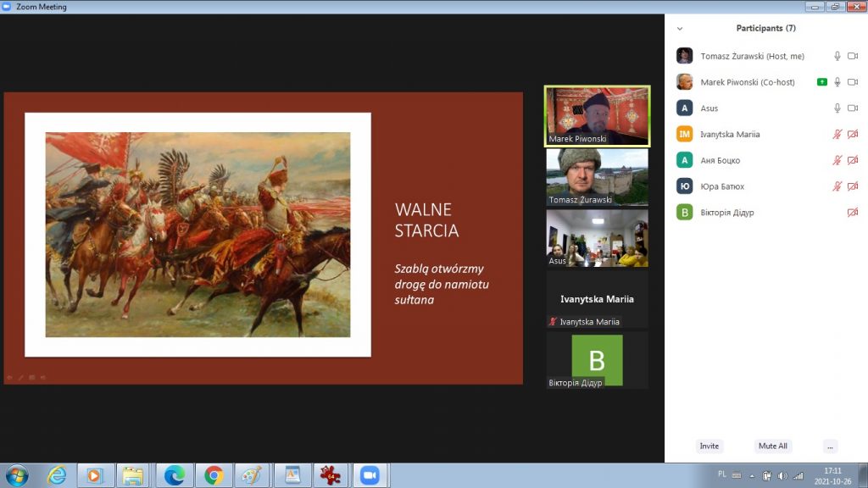The width and height of the screenshot is (868, 488).
Task: Select the Tomasz Żurawski video thumbnail
Action: [x=597, y=177]
